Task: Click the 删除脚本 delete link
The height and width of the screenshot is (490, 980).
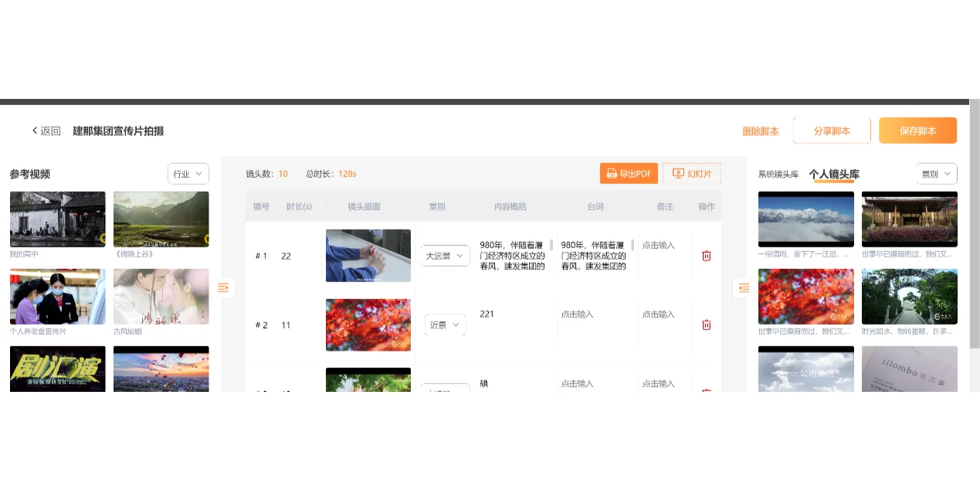Action: pos(760,131)
